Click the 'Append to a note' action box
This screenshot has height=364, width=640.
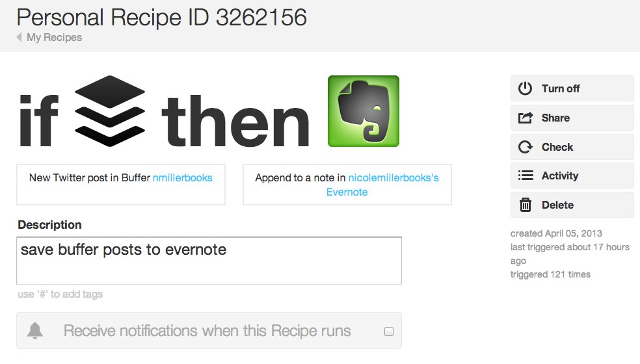347,185
